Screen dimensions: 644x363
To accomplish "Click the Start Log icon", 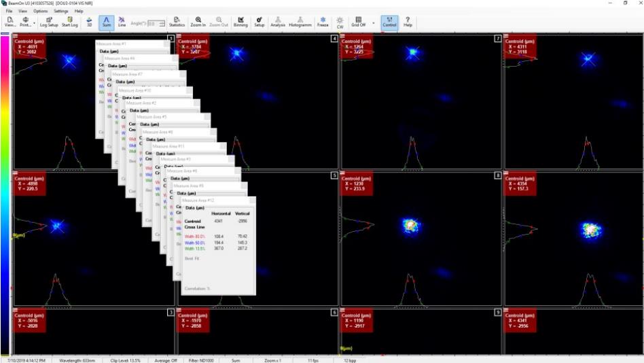I will 69,22.
